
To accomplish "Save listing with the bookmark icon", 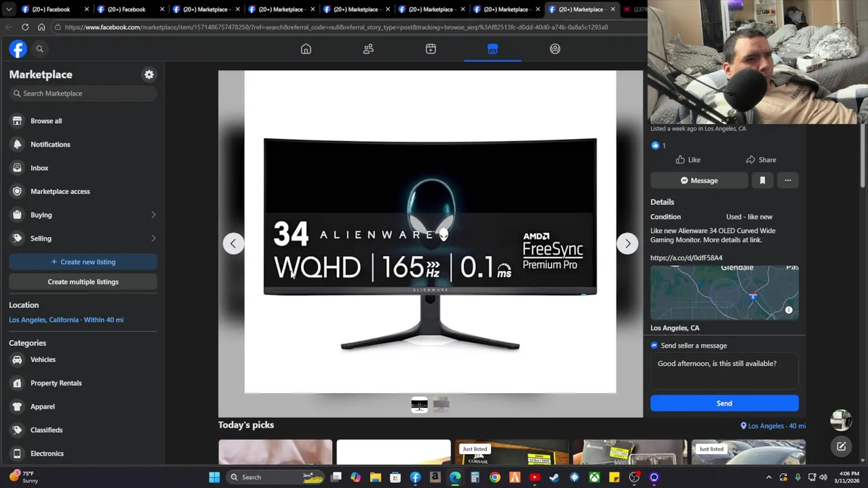I will pos(762,180).
